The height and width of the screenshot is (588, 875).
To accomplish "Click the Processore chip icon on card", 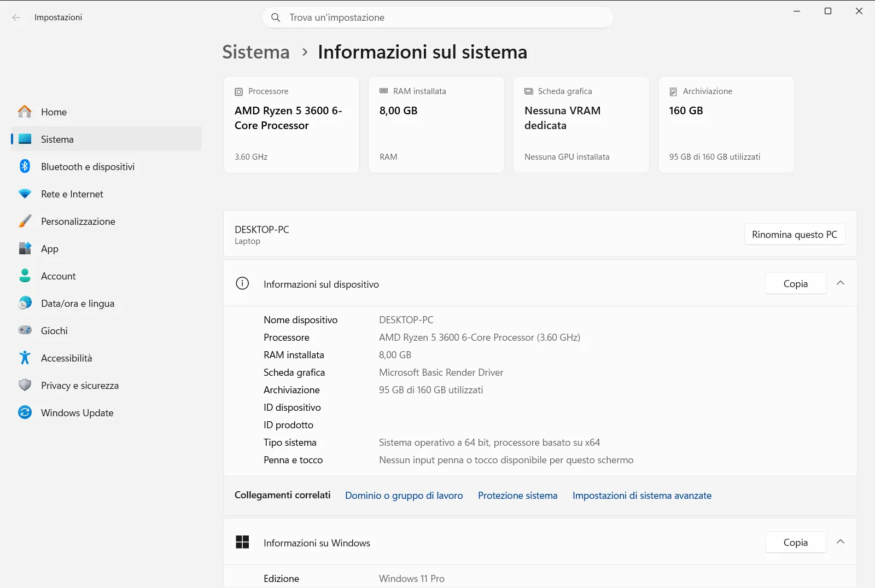I will coord(238,91).
